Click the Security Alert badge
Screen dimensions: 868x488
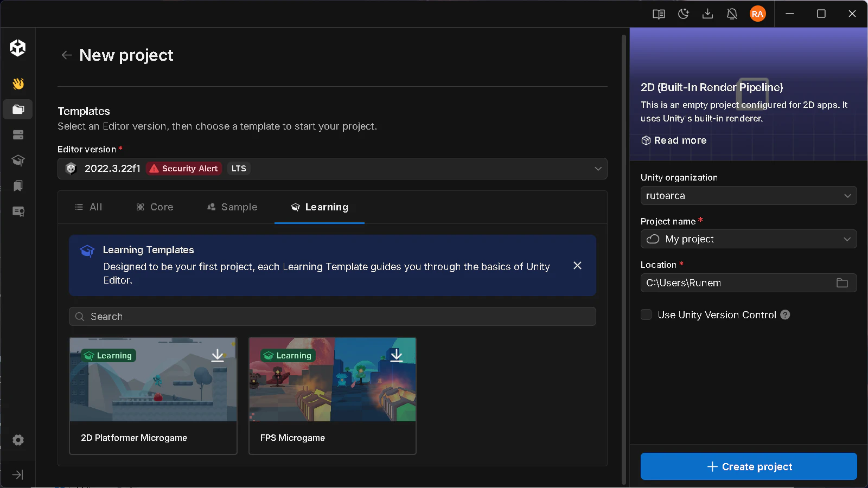tap(184, 169)
